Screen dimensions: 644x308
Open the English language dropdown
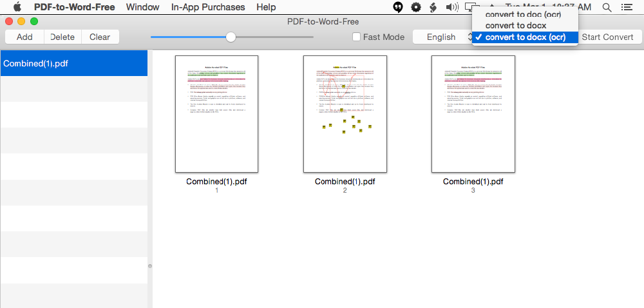coord(444,37)
